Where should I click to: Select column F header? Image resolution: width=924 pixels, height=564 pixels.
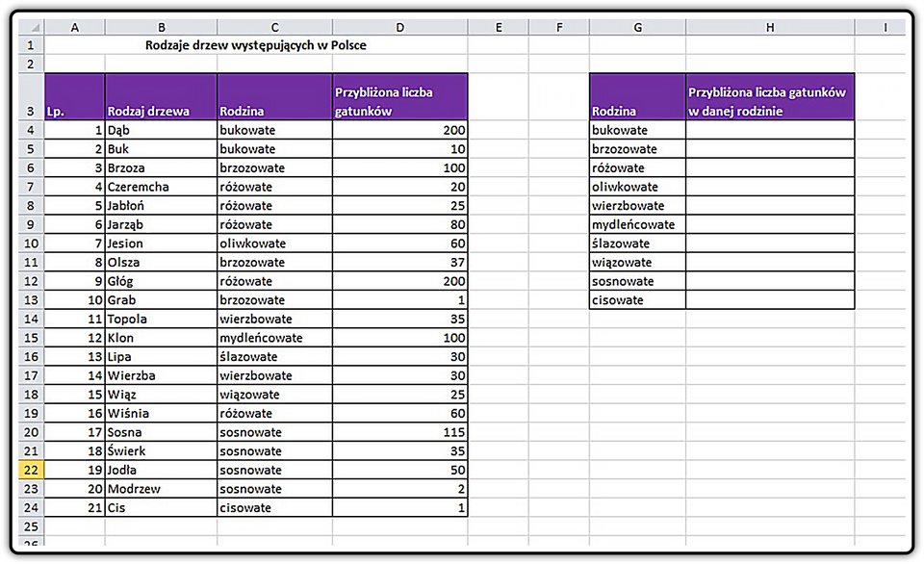click(559, 27)
